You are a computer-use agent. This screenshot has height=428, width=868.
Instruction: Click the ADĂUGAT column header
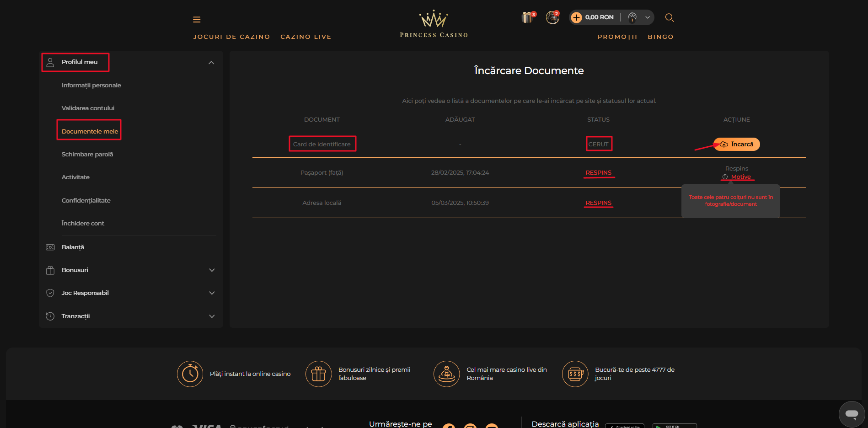tap(460, 120)
